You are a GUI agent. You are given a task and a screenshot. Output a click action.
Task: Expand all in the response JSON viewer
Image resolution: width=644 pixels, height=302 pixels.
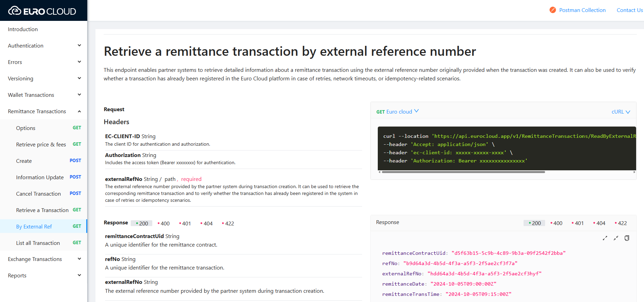click(605, 238)
